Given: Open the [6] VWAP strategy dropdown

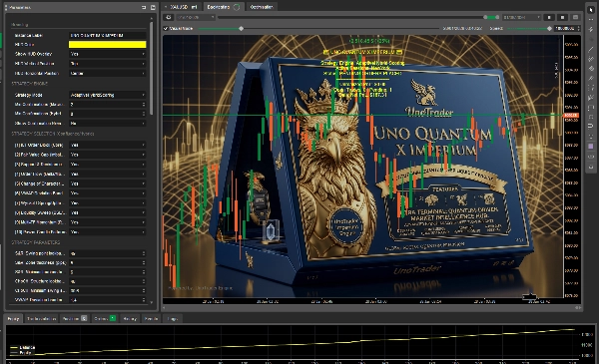Looking at the screenshot, I should [108, 193].
